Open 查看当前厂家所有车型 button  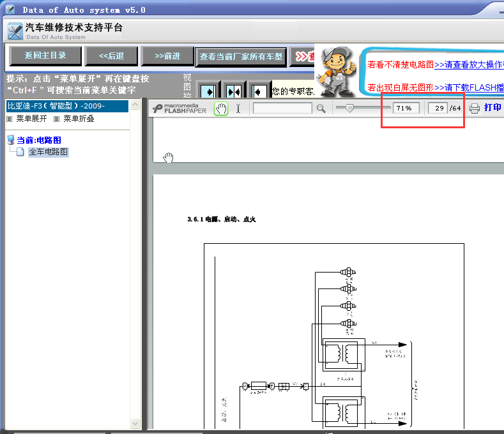point(241,57)
